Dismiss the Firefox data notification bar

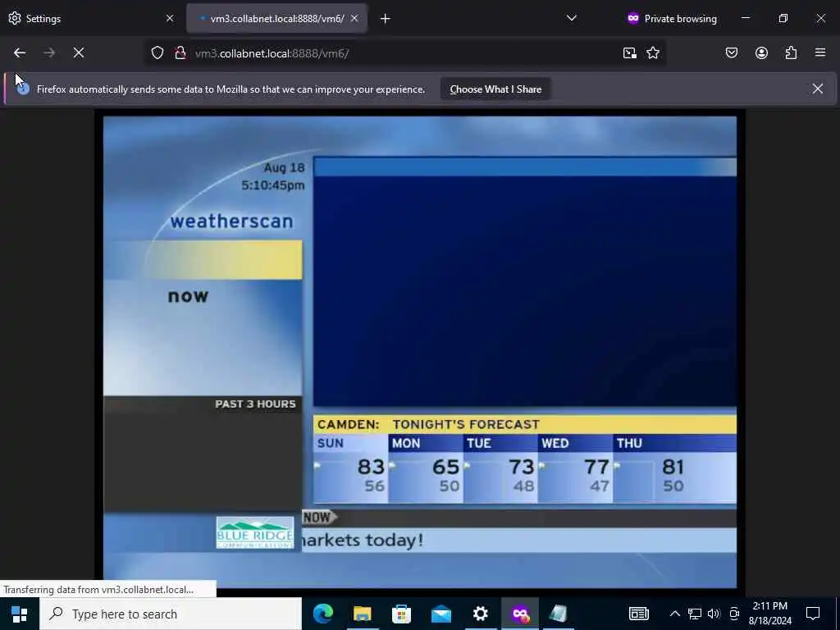click(x=818, y=89)
